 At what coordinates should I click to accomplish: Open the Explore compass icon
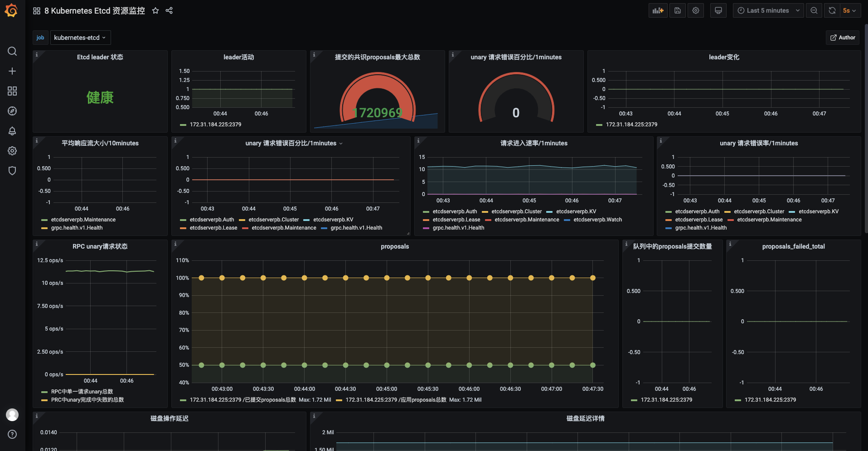pos(12,111)
